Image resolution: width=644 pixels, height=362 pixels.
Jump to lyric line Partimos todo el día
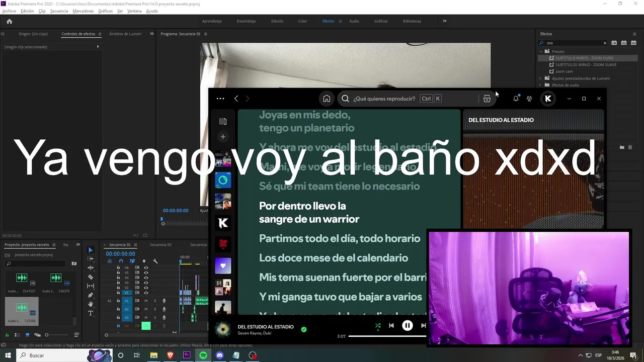click(340, 238)
